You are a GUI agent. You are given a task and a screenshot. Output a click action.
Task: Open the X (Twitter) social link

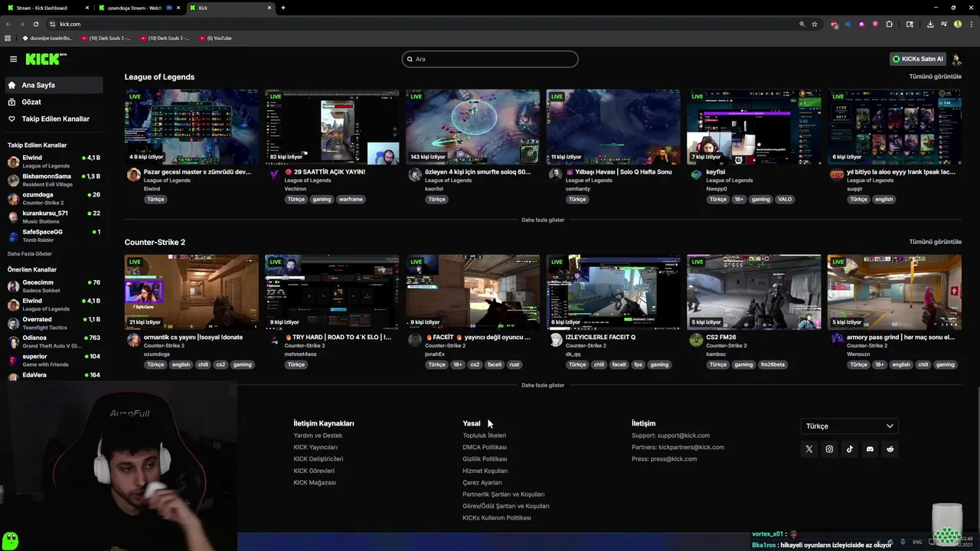click(808, 449)
